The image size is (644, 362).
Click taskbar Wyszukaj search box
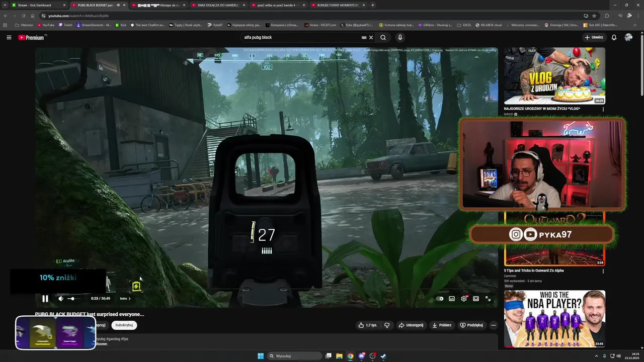point(295,356)
